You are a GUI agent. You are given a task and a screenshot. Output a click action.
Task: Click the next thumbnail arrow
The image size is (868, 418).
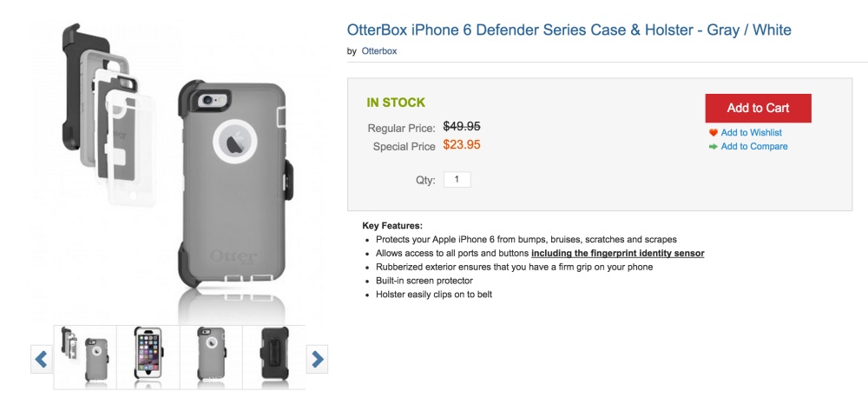point(318,358)
